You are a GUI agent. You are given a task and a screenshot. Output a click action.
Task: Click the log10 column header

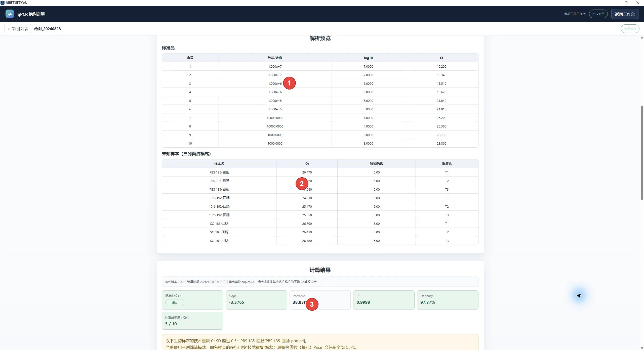click(368, 58)
